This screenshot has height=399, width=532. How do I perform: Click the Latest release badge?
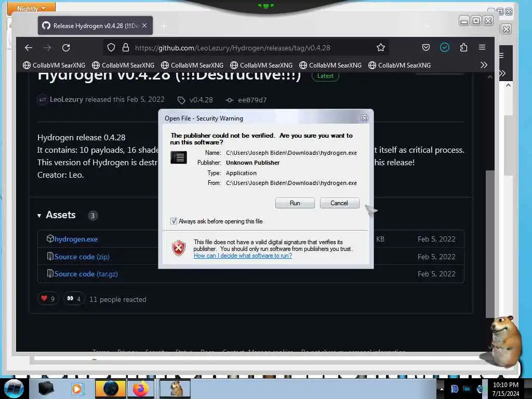[325, 76]
